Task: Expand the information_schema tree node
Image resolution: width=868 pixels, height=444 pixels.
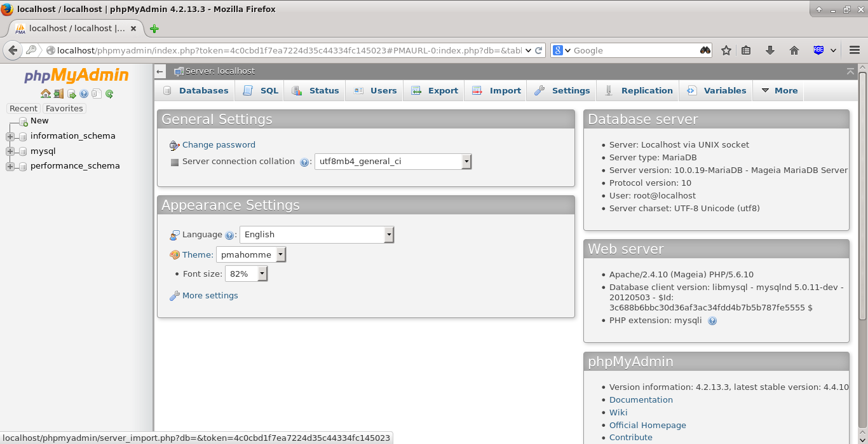Action: point(10,136)
